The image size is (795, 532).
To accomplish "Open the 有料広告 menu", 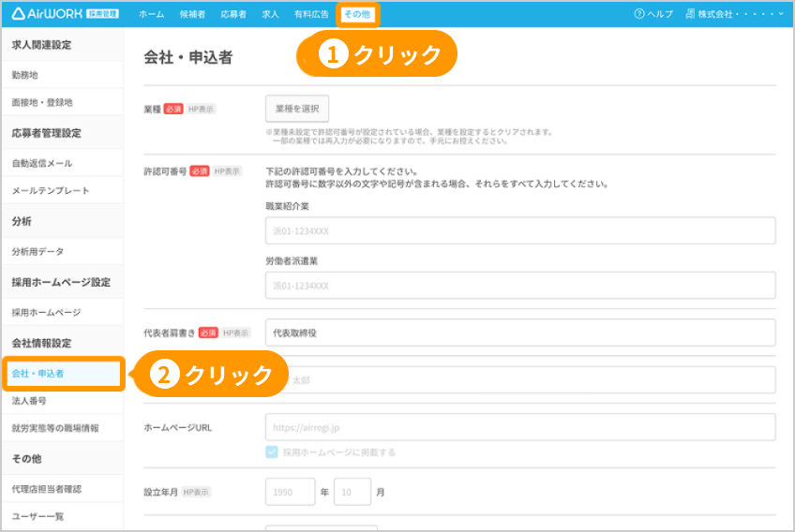I will [311, 14].
